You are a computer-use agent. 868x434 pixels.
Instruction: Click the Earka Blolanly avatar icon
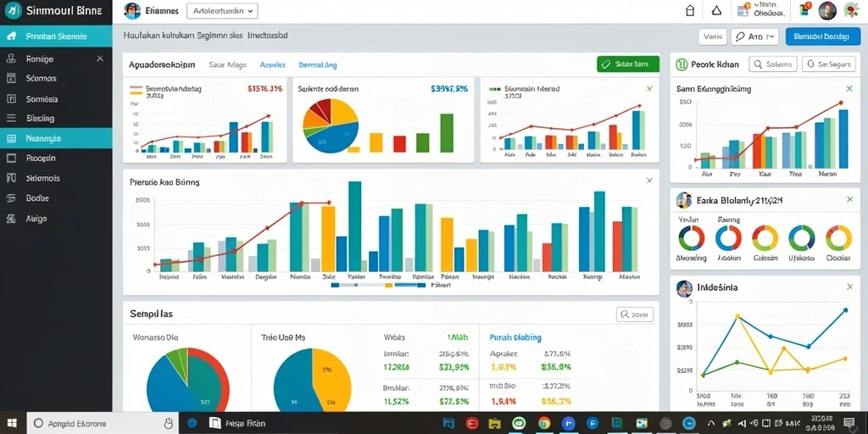pos(684,200)
